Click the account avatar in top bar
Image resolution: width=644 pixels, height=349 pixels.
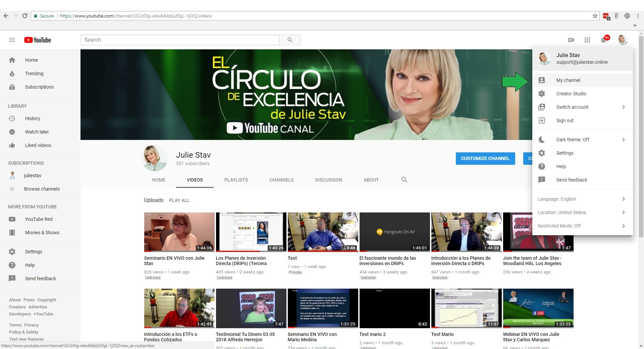pyautogui.click(x=623, y=40)
